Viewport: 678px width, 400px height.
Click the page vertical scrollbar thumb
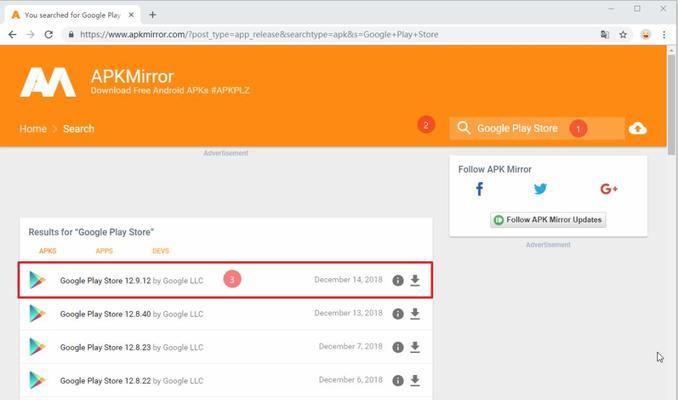click(x=671, y=104)
